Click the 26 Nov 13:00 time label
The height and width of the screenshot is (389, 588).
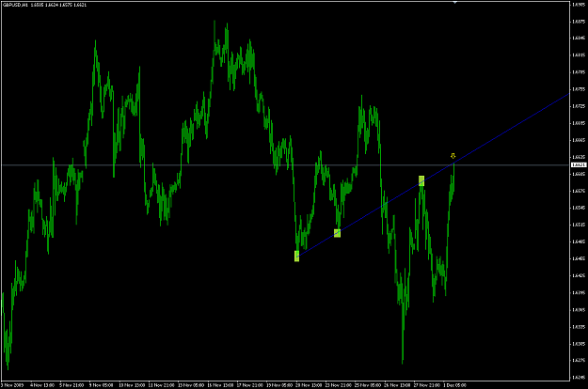tap(397, 385)
